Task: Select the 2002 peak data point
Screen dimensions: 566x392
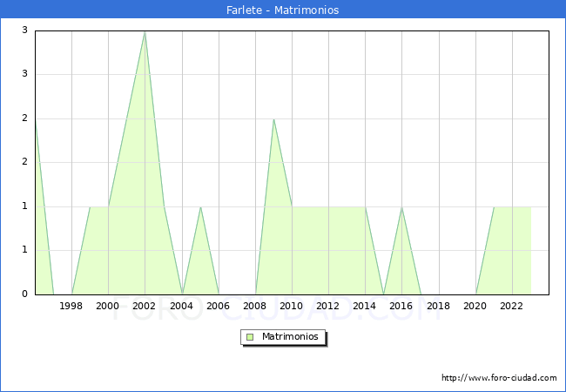Action: coord(145,31)
